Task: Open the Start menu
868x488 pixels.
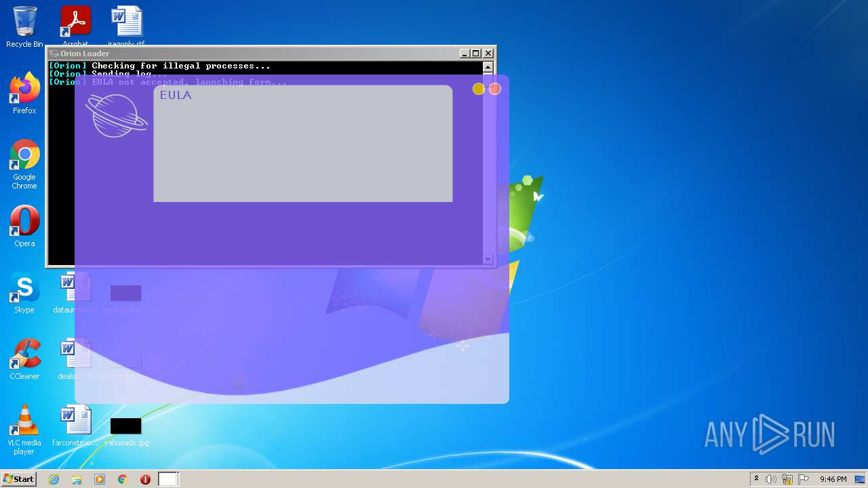Action: (x=18, y=479)
